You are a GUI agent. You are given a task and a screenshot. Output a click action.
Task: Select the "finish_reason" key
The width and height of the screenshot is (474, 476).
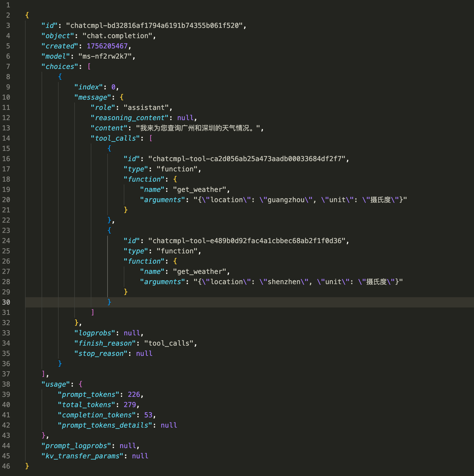pyautogui.click(x=105, y=343)
